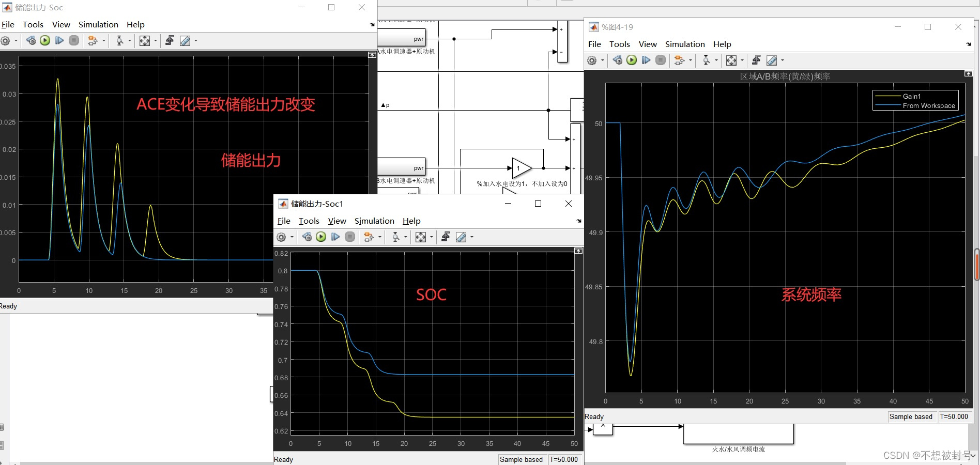
Task: Scale axes limits in 储能出力-Soc1 scope
Action: [421, 237]
